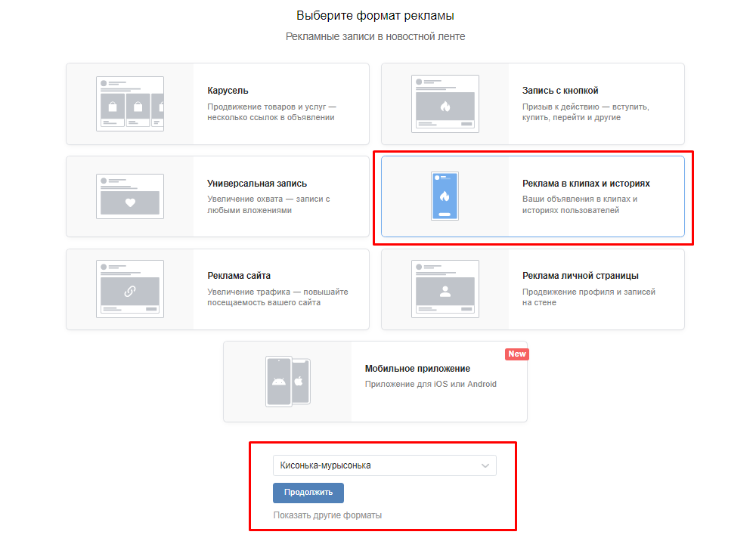Click subtitle 'Рекламные записи в новостной ленте'

(375, 36)
